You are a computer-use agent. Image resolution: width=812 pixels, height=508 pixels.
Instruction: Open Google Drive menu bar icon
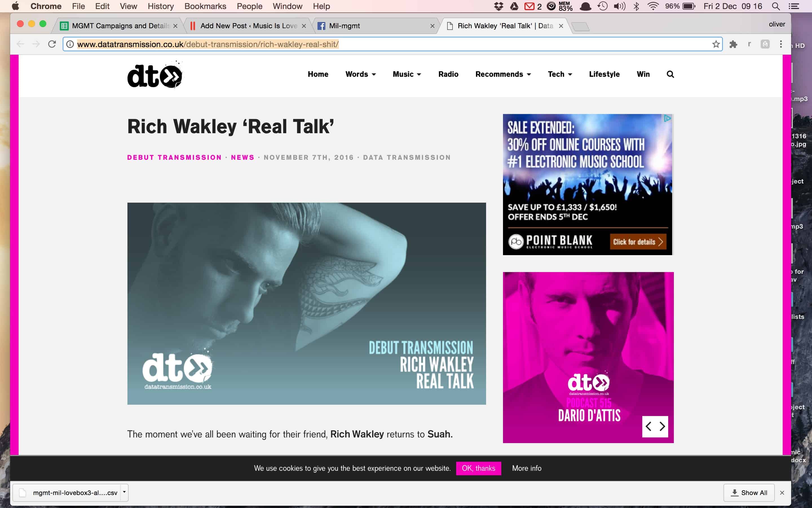[x=514, y=6]
